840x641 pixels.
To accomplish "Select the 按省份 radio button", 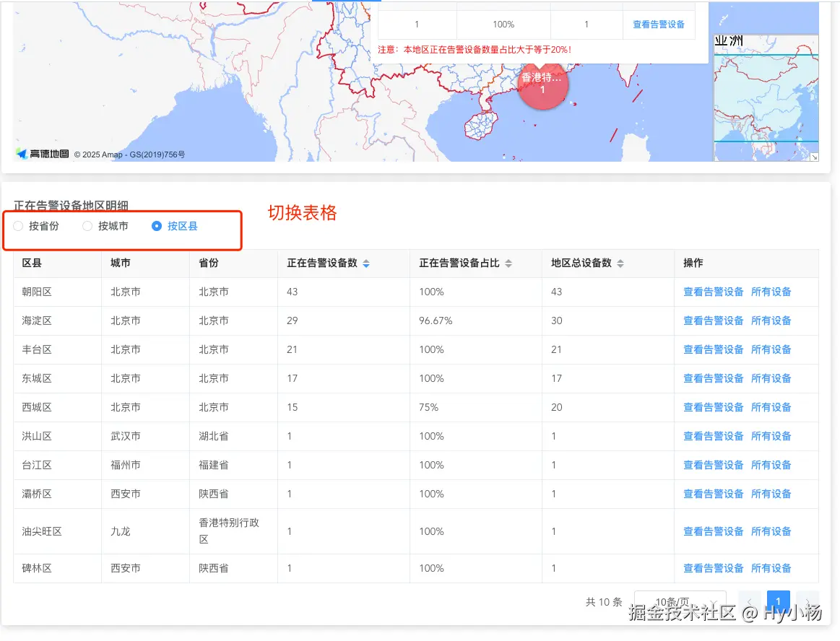I will coord(18,226).
